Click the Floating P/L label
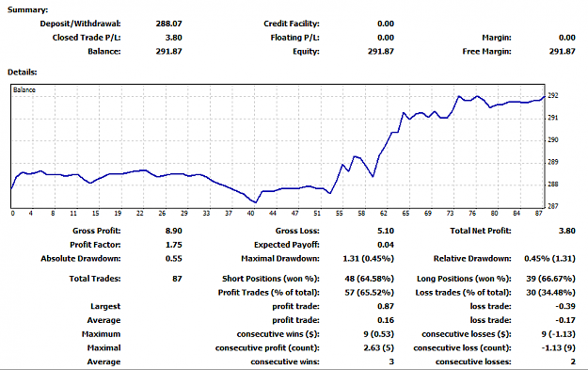Viewport: 588px width, 370px height. click(x=294, y=38)
